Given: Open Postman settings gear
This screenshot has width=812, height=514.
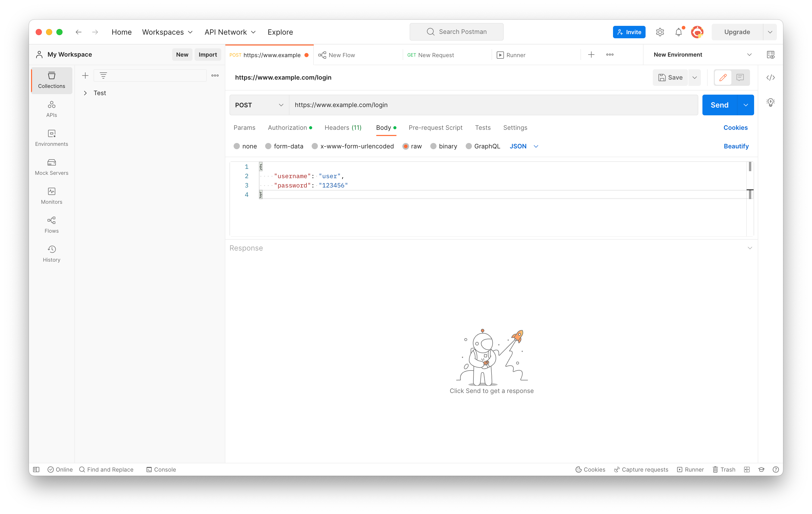Looking at the screenshot, I should tap(660, 32).
